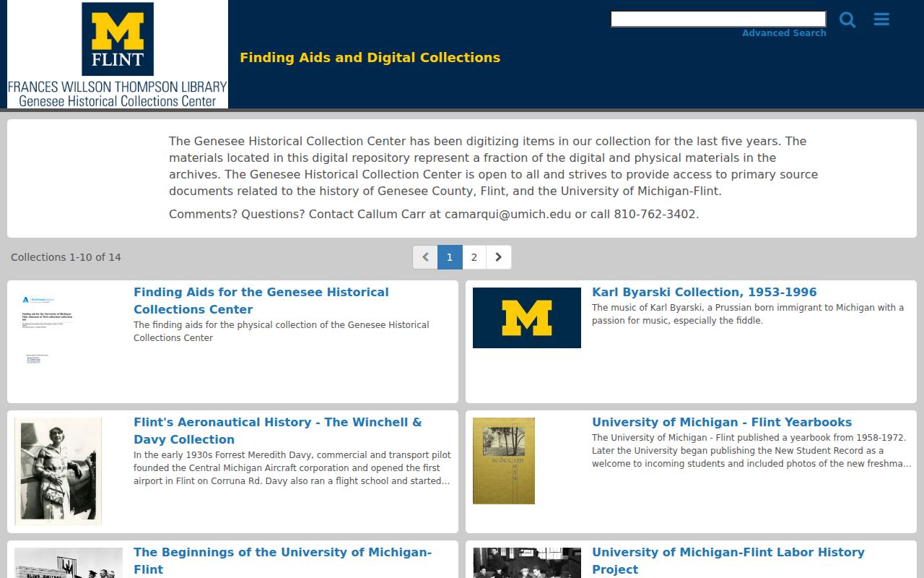Click the description about Forrest Meredith Davy
Screen dimensions: 924x578
click(x=292, y=468)
